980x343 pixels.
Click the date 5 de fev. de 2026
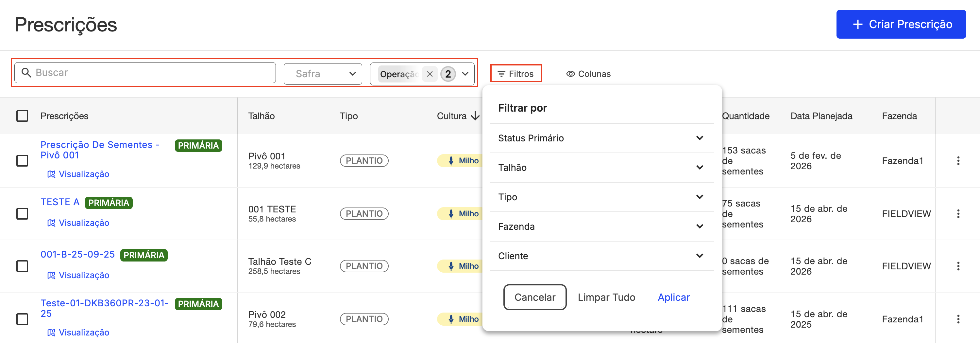tap(816, 161)
